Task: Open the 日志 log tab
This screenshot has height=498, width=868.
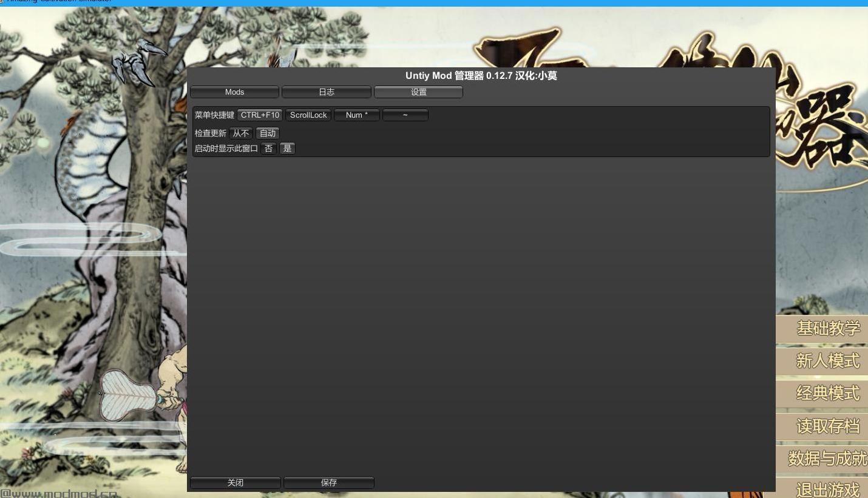Action: point(327,92)
